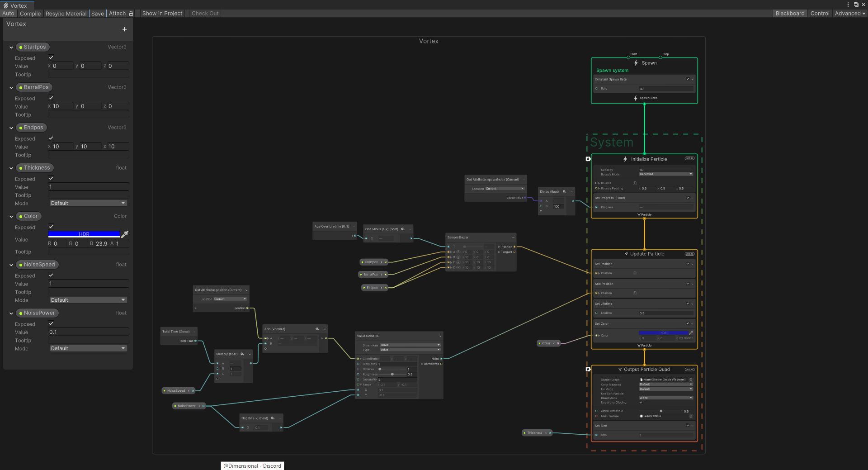Open gear settings on Negate (-x) node
The image size is (868, 470).
pos(273,418)
